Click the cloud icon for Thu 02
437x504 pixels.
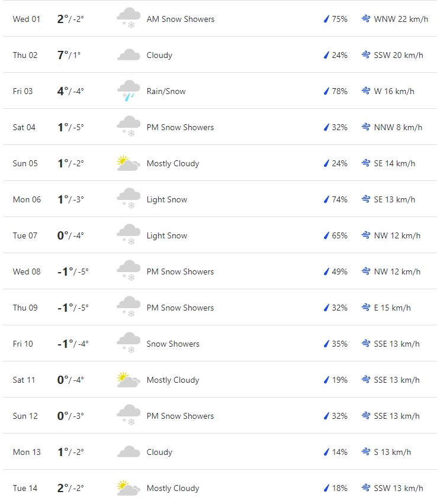(128, 55)
